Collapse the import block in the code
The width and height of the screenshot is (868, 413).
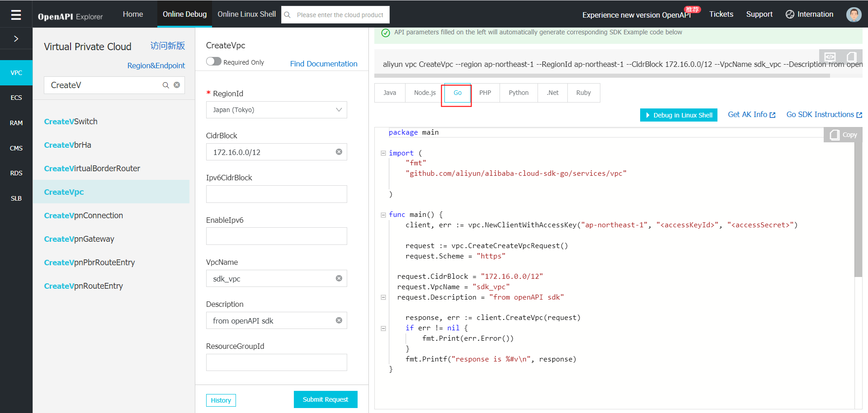tap(383, 153)
